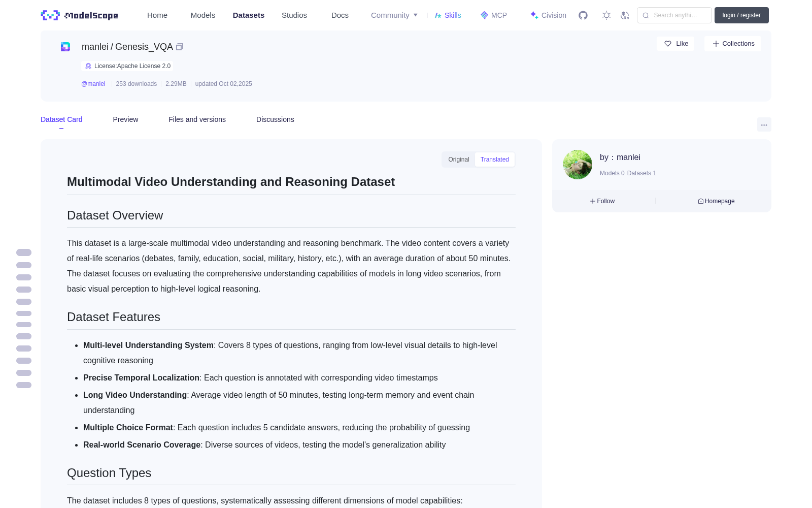The width and height of the screenshot is (812, 508).
Task: Click the Apache License 2.0 tag
Action: point(127,66)
